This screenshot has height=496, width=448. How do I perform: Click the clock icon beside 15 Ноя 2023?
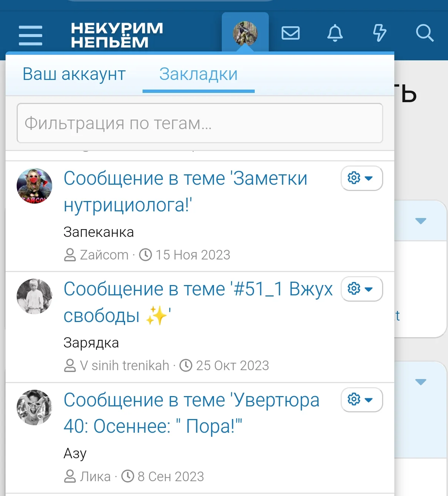[x=146, y=255]
